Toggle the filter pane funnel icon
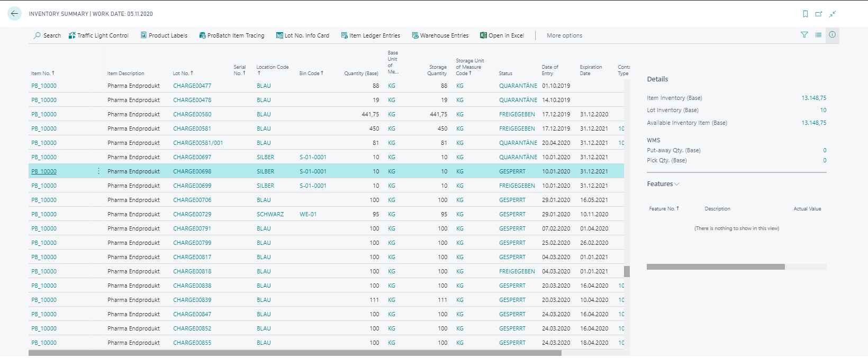868x358 pixels. 804,35
